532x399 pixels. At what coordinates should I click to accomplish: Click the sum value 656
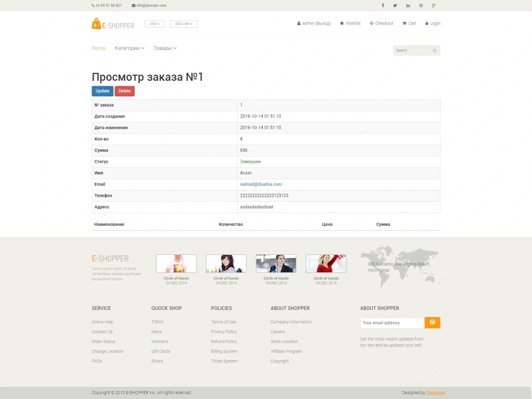(244, 151)
